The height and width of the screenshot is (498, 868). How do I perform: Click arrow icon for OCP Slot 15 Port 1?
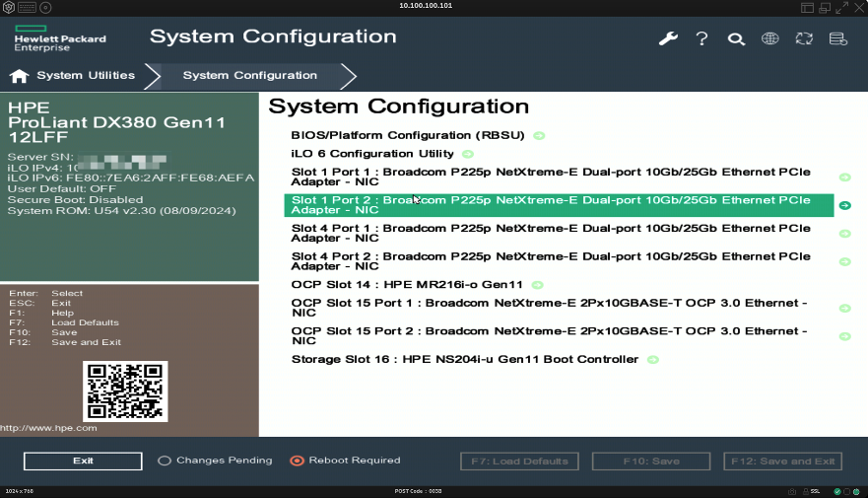point(844,308)
